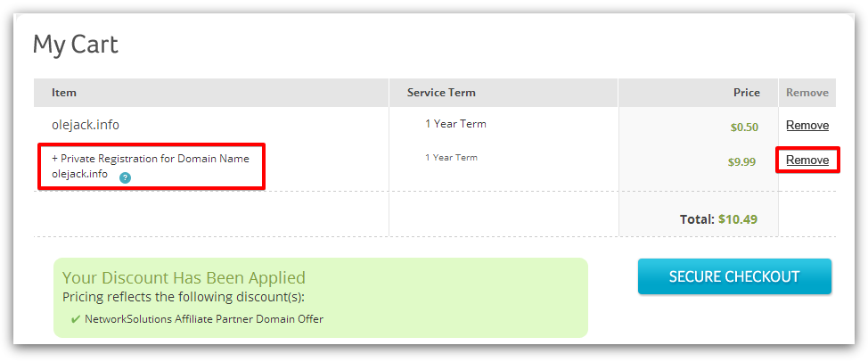Screen dimensions: 868x362
Task: Click the $0.50 price
Action: click(744, 128)
